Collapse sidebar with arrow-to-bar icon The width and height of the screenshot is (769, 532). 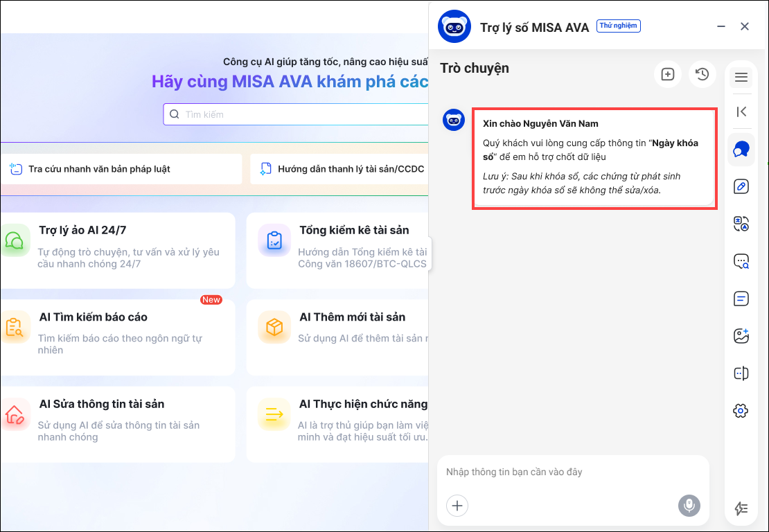pos(741,112)
